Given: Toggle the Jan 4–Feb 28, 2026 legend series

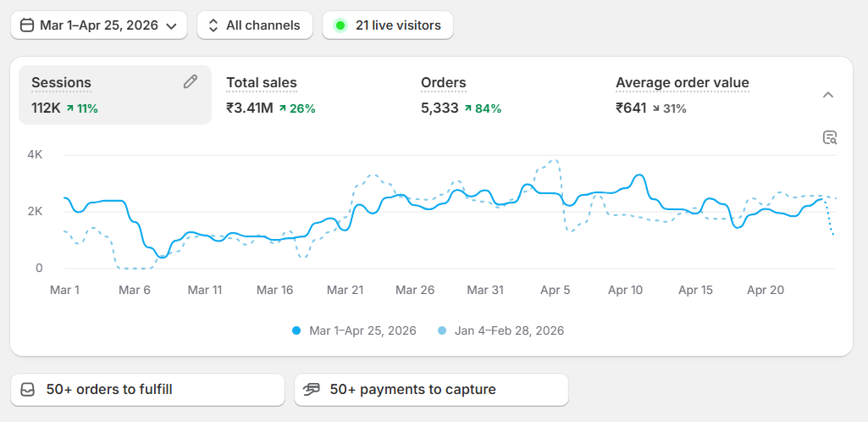Looking at the screenshot, I should tap(501, 331).
